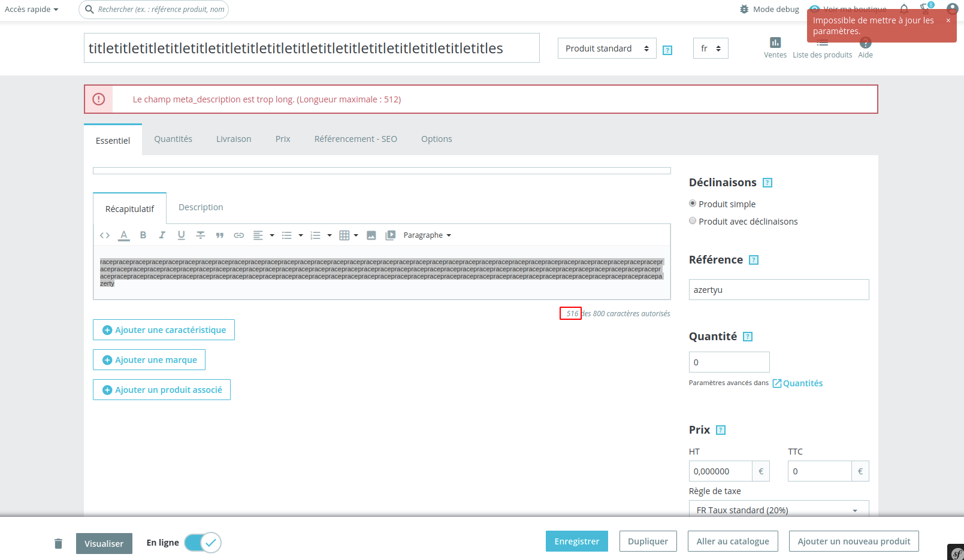Focus the Quantité input field

729,362
